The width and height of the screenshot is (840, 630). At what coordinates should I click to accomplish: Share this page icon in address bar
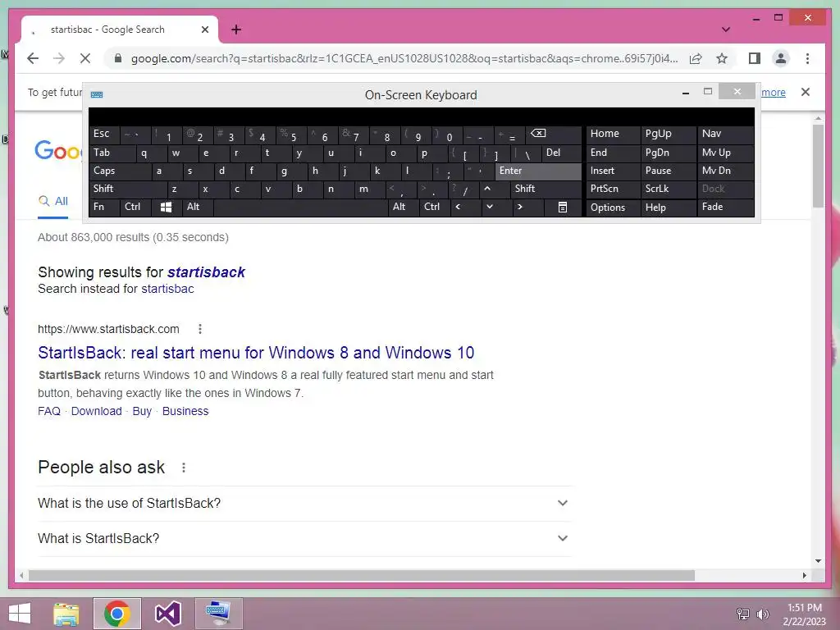point(696,58)
